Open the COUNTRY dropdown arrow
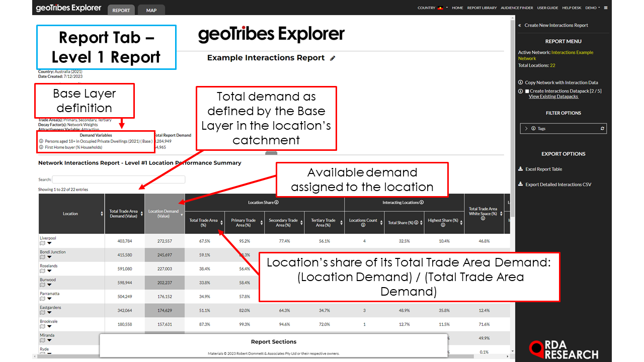This screenshot has width=644, height=362. tap(447, 8)
